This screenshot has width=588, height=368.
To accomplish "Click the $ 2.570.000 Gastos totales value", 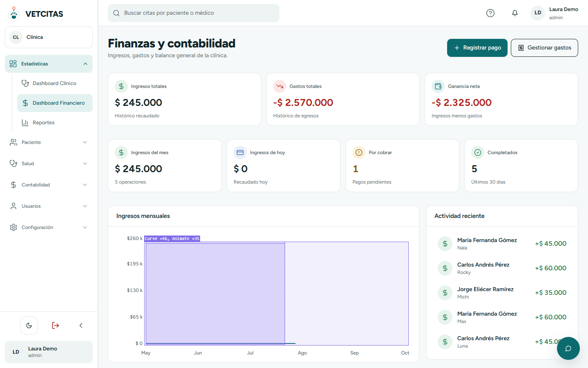I will tap(303, 103).
